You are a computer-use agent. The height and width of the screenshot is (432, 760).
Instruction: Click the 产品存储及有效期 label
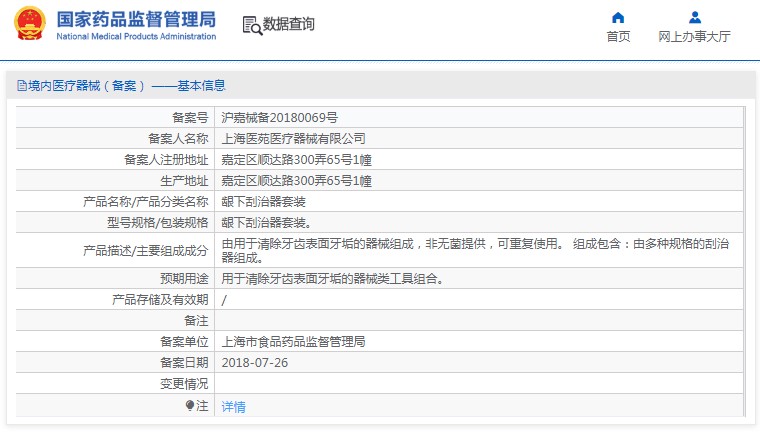click(160, 300)
